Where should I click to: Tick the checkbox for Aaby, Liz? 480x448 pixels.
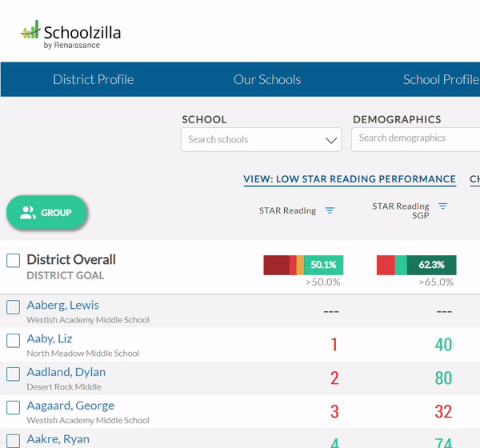tap(13, 341)
